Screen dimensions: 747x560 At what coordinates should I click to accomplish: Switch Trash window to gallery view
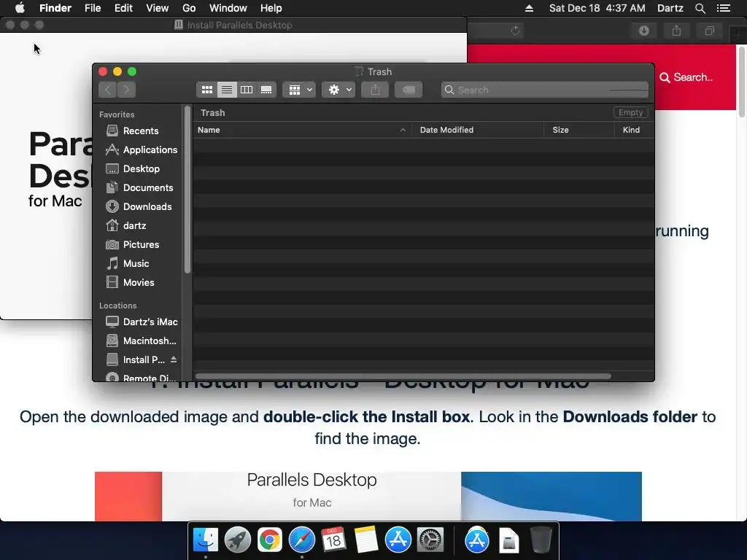(266, 90)
